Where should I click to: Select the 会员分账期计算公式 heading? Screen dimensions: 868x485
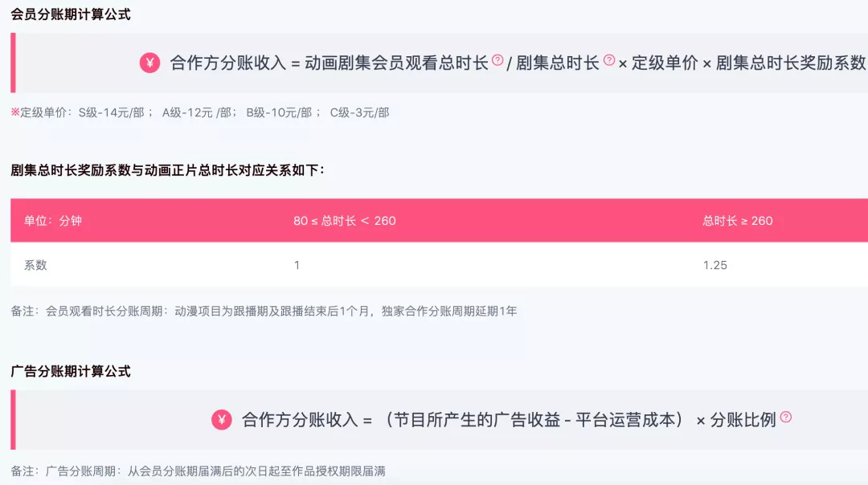pos(71,14)
